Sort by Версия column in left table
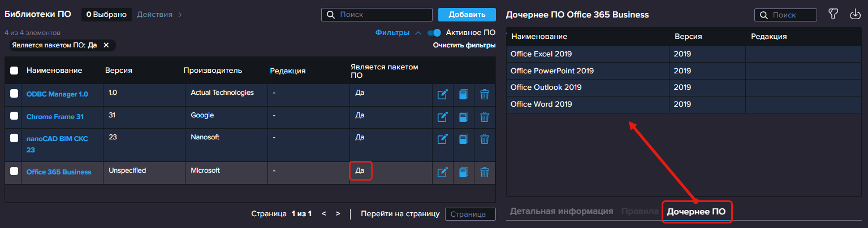The height and width of the screenshot is (228, 868). [119, 71]
